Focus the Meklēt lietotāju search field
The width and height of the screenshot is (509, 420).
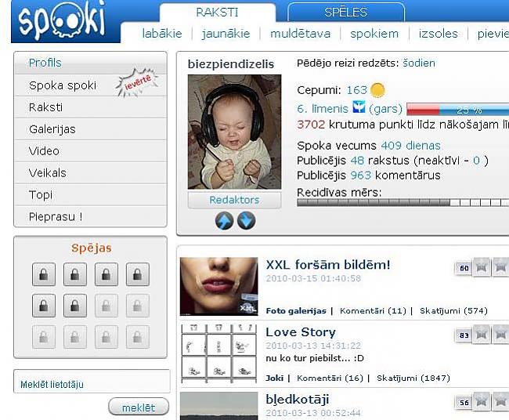(92, 382)
